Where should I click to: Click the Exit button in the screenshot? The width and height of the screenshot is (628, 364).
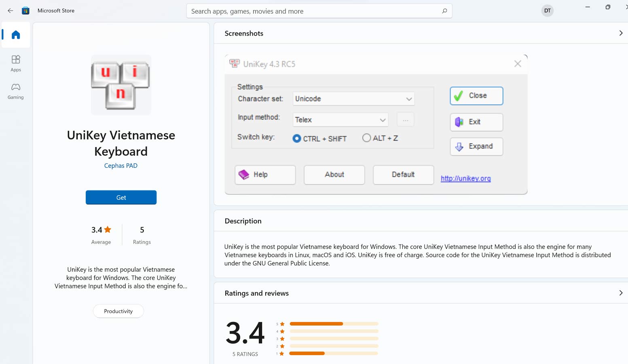click(476, 122)
